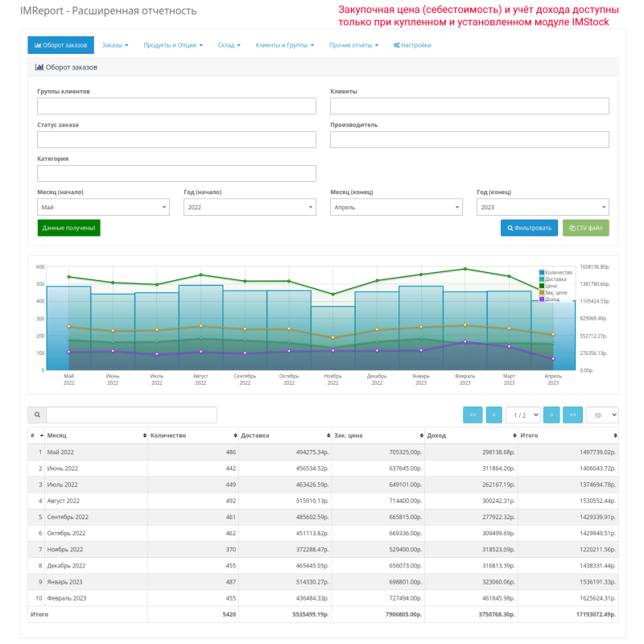Screen dimensions: 644x644
Task: Select the bar chart icon on Оборот заказов tab
Action: [x=39, y=46]
